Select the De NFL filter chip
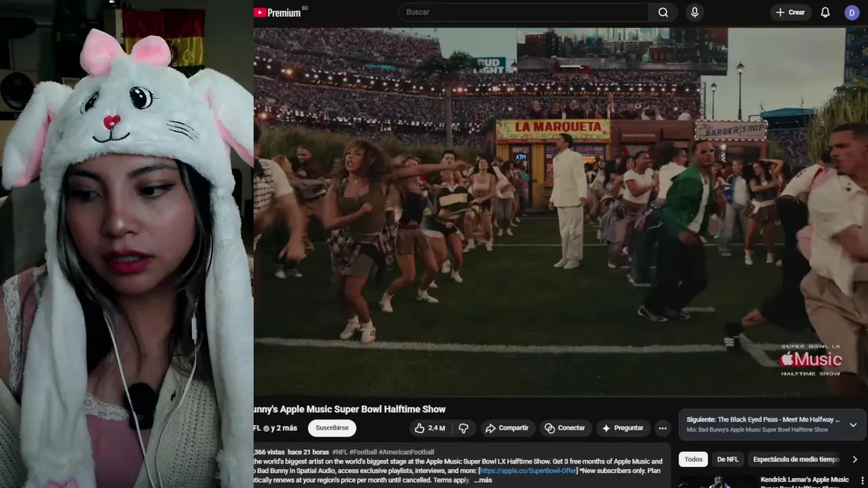The image size is (868, 488). 728,459
